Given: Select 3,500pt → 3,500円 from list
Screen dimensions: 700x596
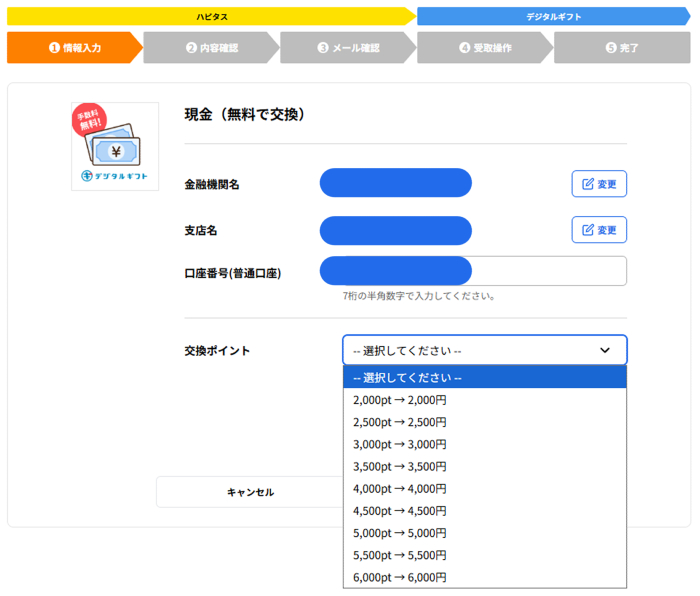Looking at the screenshot, I should click(x=484, y=466).
